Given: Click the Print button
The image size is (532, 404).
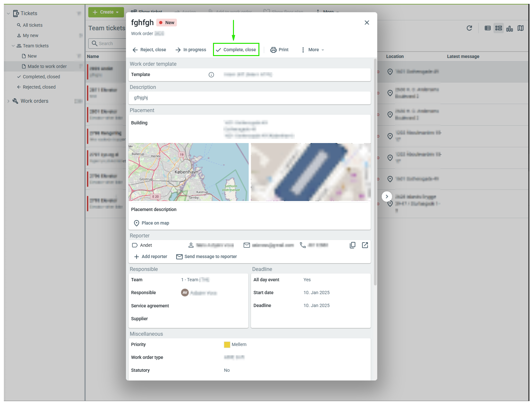Looking at the screenshot, I should pos(279,50).
